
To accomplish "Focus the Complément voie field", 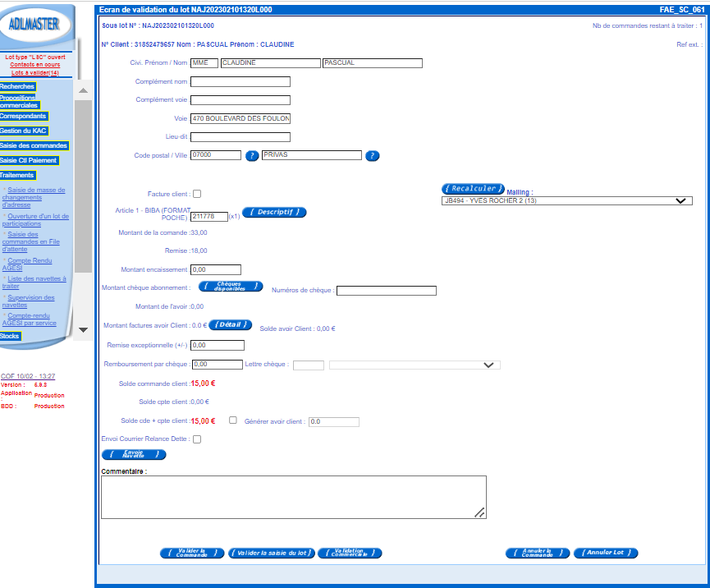I will coord(240,100).
